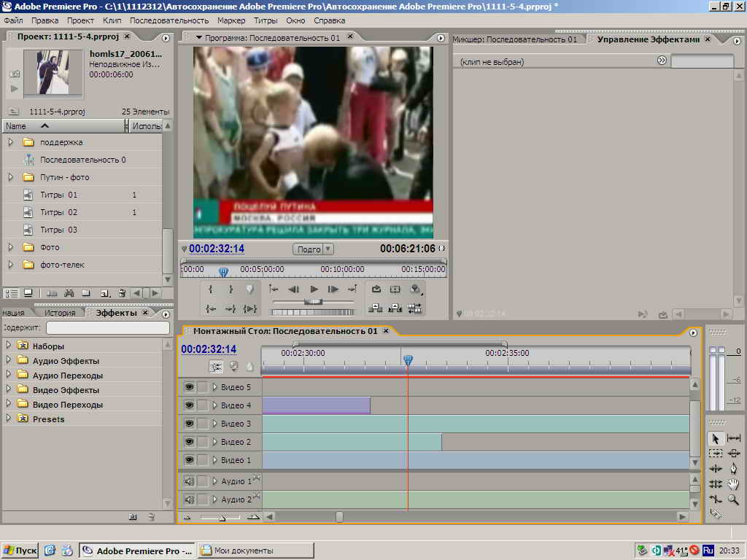The height and width of the screenshot is (560, 747).
Task: Hide the Видео 4 track
Action: pyautogui.click(x=189, y=405)
